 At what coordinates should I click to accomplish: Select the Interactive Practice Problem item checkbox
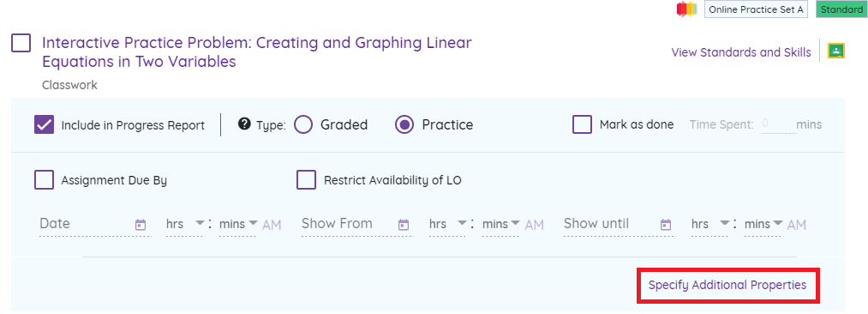[x=21, y=43]
